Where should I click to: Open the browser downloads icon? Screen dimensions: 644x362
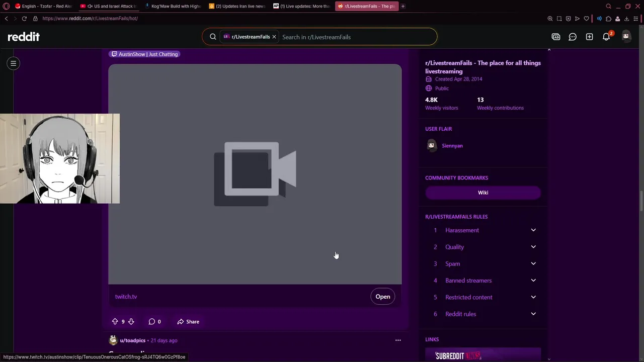[626, 19]
